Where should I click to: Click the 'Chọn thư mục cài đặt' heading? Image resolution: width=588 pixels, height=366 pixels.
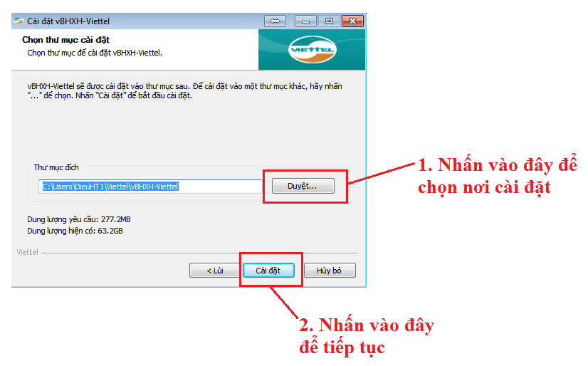[x=65, y=41]
